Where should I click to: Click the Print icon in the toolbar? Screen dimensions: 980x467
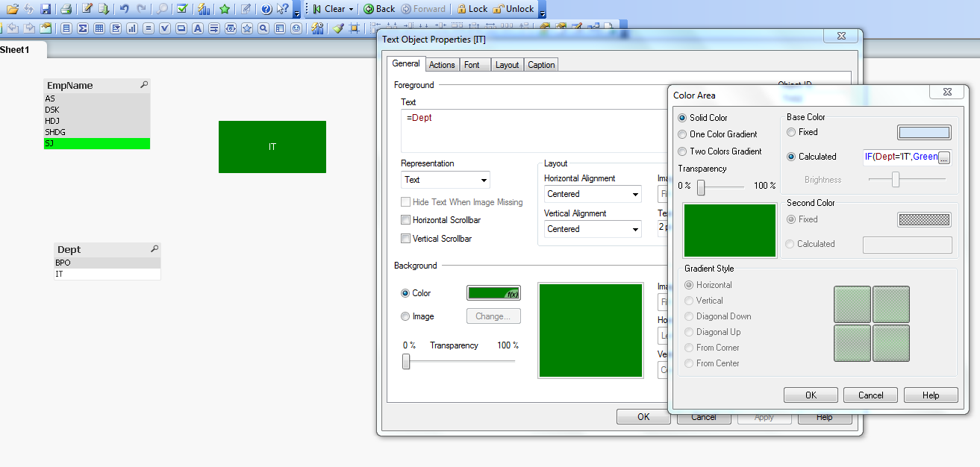pyautogui.click(x=66, y=9)
